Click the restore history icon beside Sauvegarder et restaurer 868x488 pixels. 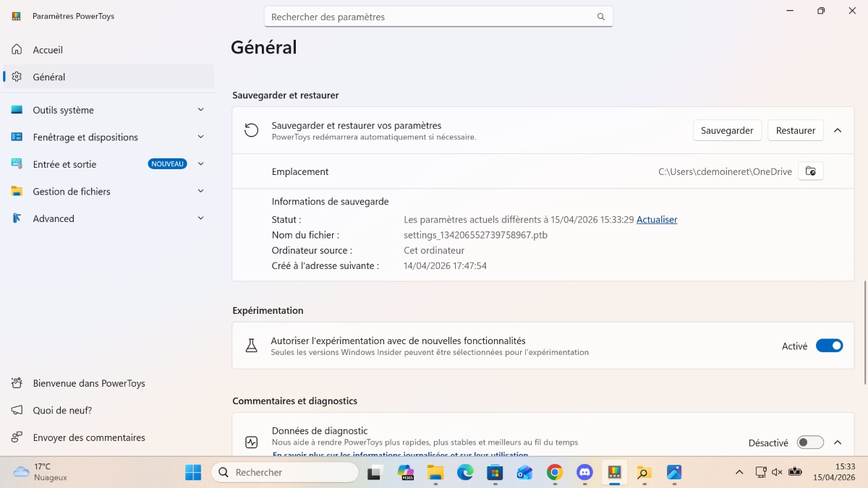(x=251, y=130)
